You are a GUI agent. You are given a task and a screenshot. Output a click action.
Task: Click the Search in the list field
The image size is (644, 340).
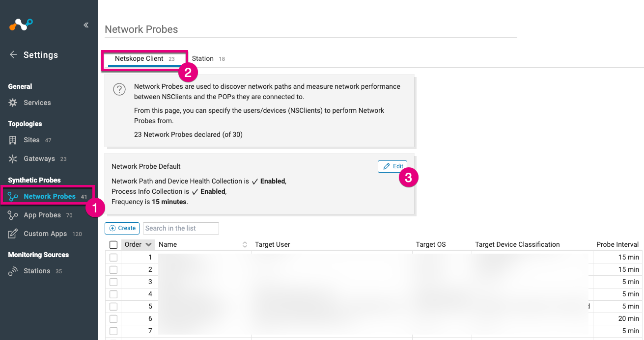point(181,228)
